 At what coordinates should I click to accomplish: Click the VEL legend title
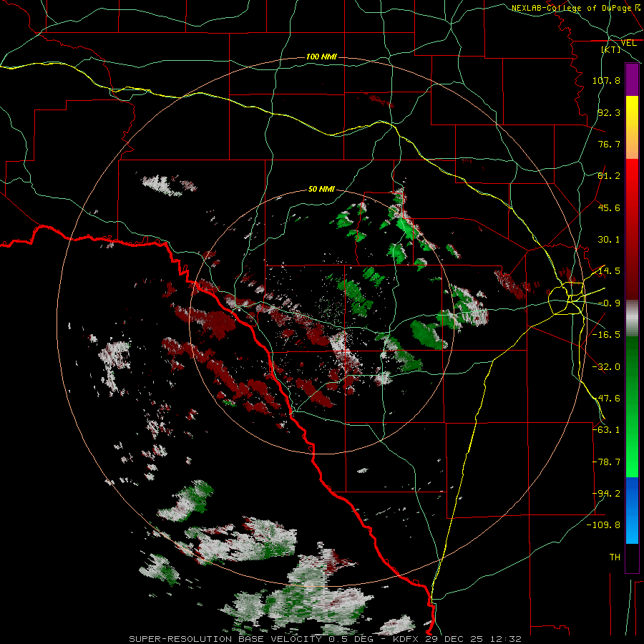(x=628, y=43)
